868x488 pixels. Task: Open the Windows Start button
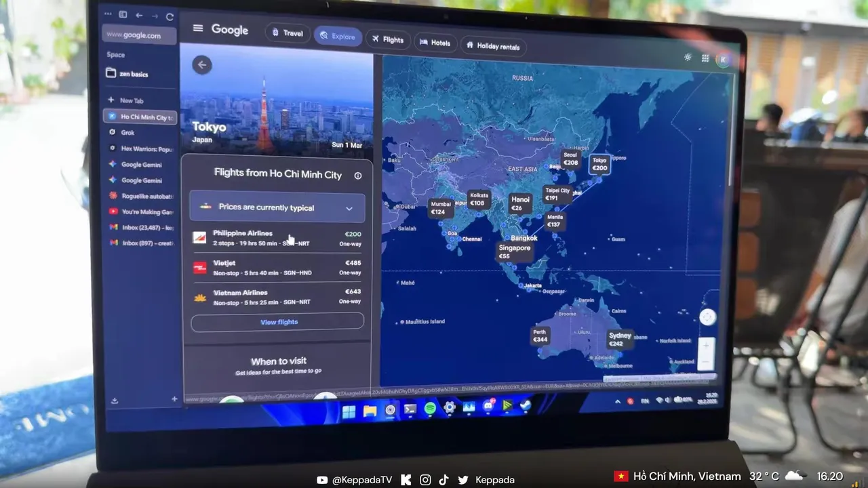coord(349,411)
